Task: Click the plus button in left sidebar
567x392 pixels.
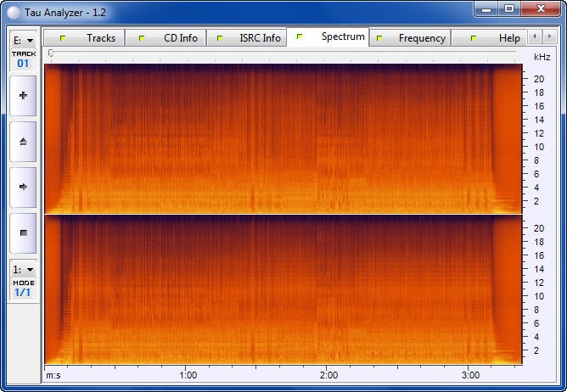Action: click(23, 96)
